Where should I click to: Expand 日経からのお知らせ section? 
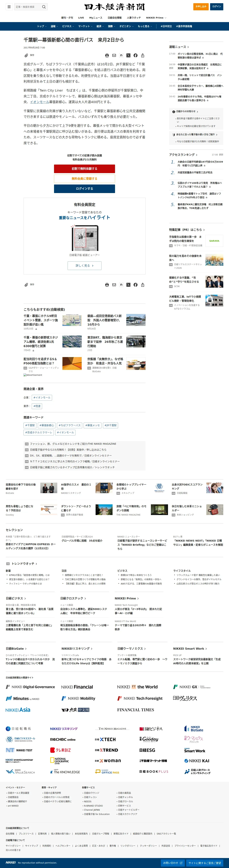pos(185,111)
